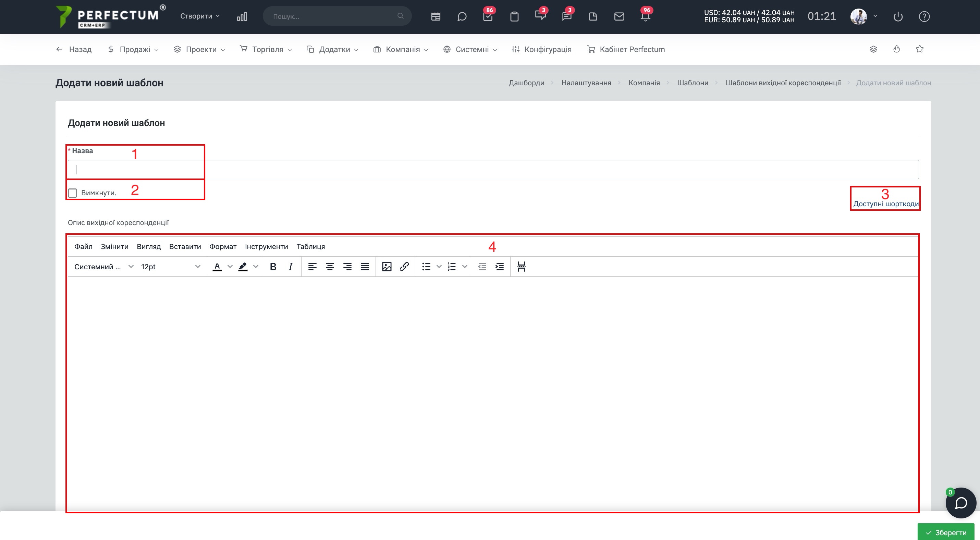The height and width of the screenshot is (540, 980).
Task: Open editor Файл menu
Action: (83, 246)
